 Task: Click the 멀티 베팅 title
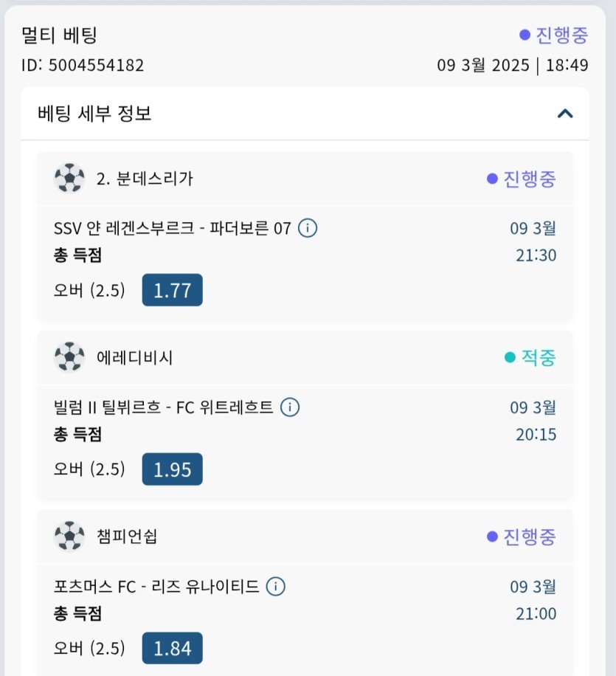click(x=60, y=35)
